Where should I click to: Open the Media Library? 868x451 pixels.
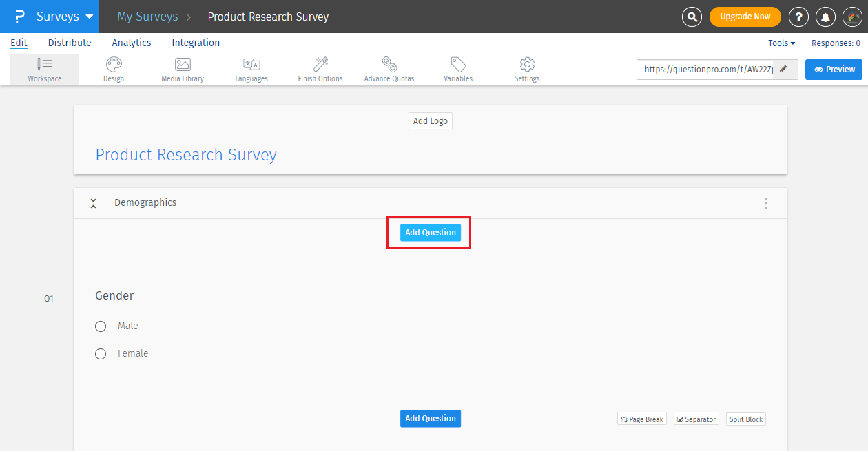(182, 69)
